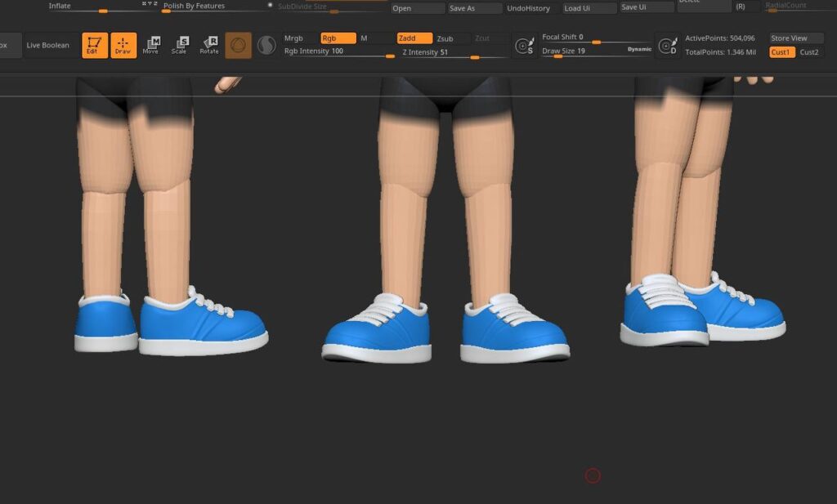Viewport: 837px width, 504px height.
Task: Click the grey S-swirl circle icon
Action: pos(266,46)
